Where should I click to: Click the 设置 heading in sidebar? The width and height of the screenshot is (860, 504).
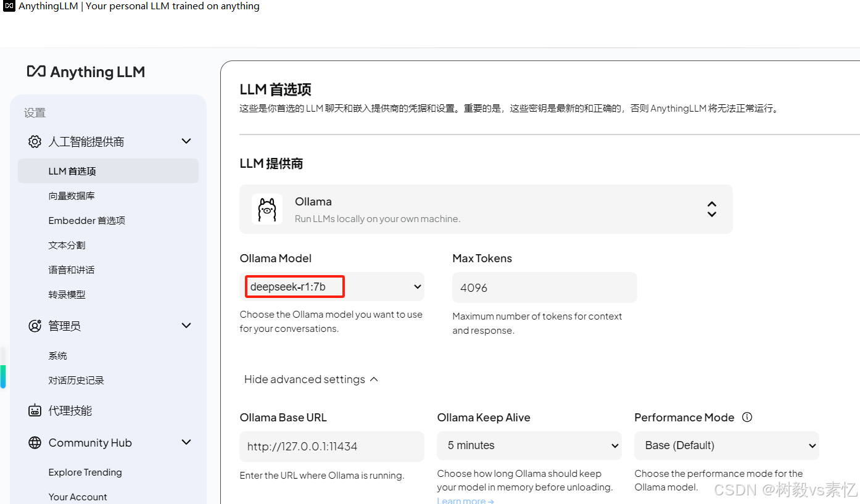pos(35,113)
